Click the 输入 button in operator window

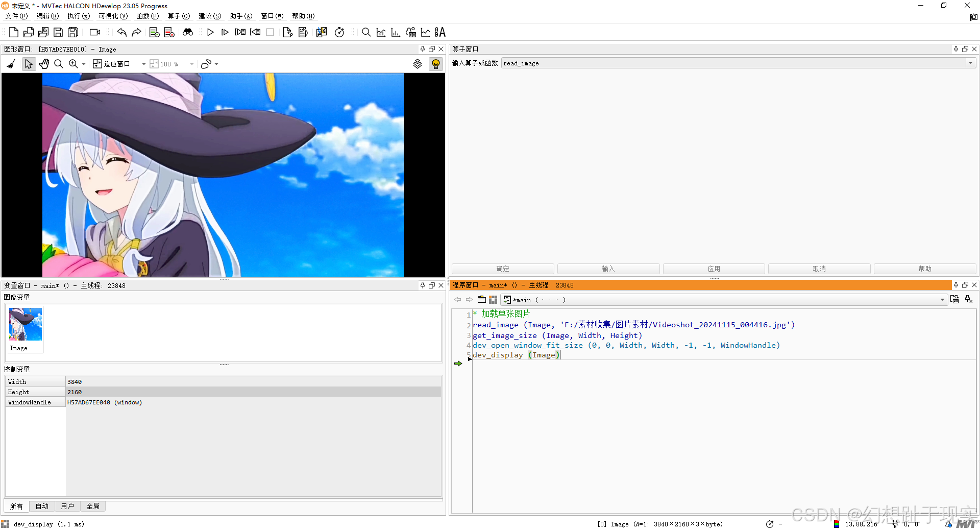coord(608,269)
